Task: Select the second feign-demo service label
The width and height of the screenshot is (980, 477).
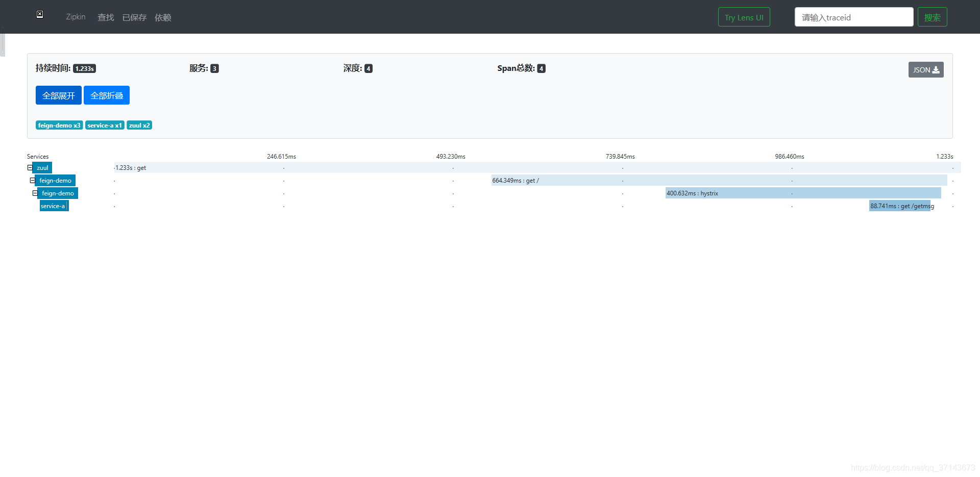Action: point(58,193)
